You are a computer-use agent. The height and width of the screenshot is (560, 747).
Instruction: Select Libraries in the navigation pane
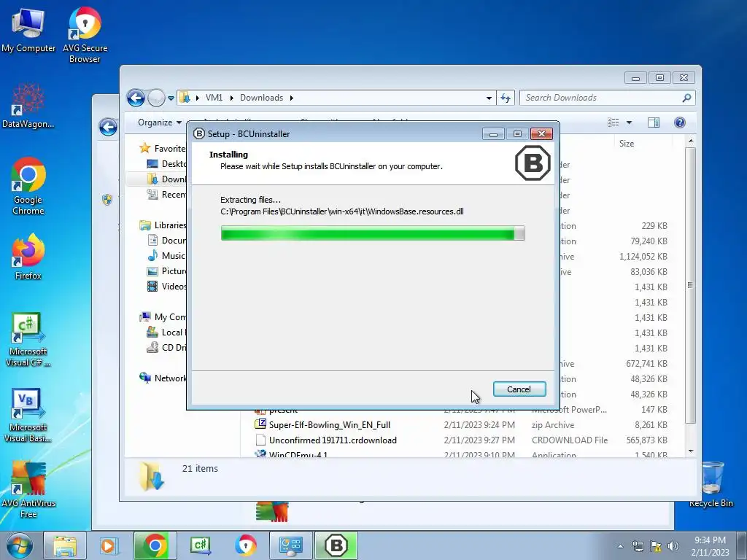click(163, 225)
